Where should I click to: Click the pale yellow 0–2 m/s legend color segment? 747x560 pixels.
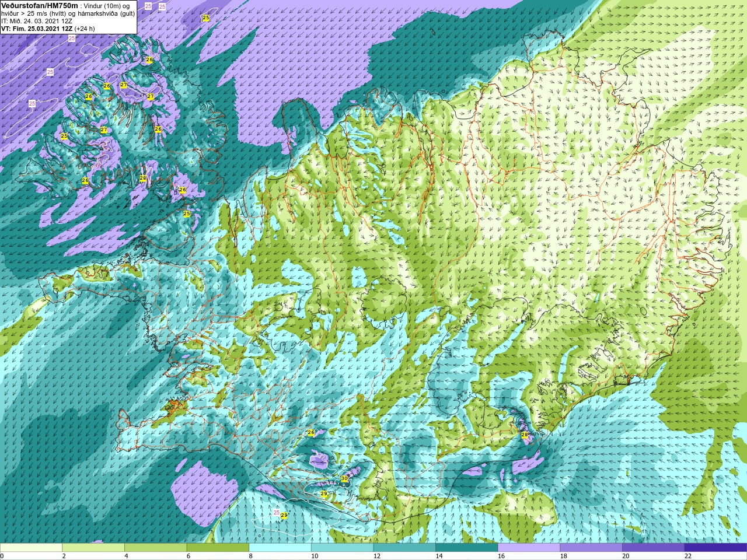coord(31,548)
